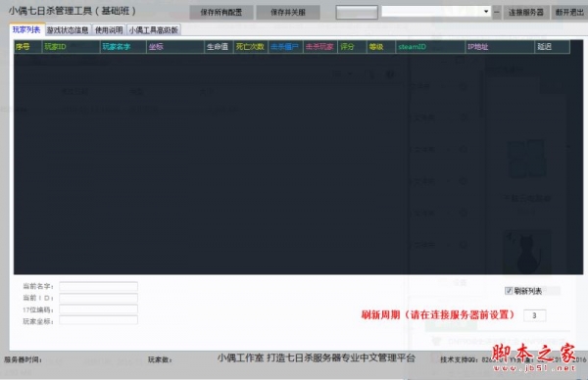Click the 击杀僵尸 column header
The image size is (588, 380).
pyautogui.click(x=285, y=47)
